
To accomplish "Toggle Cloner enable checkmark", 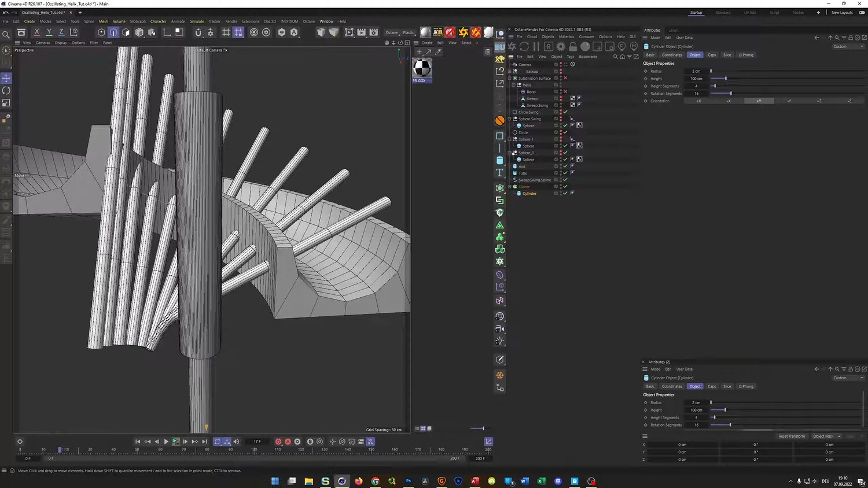I will coord(565,187).
